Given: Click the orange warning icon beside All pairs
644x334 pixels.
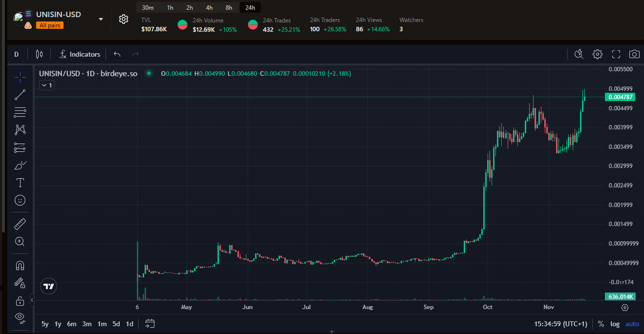Looking at the screenshot, I should point(28,25).
